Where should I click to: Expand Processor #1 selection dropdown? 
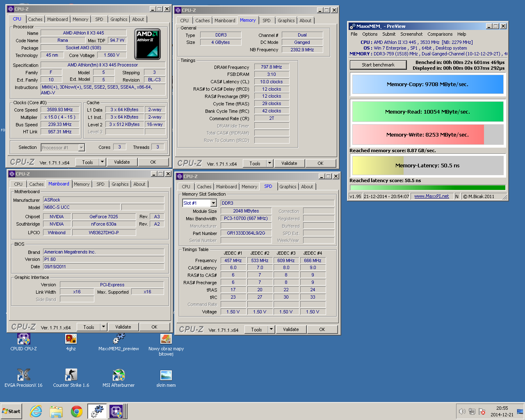82,148
